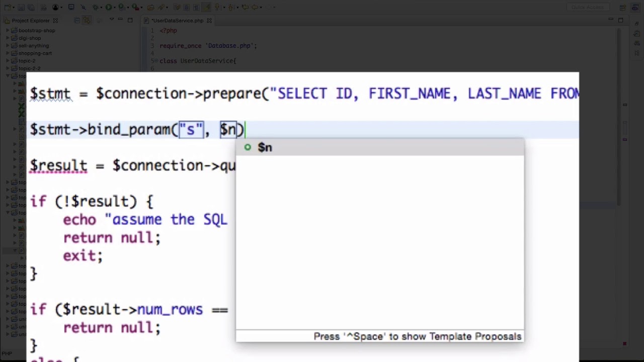Select the Project Explorer tab
Image resolution: width=644 pixels, height=362 pixels.
tap(31, 21)
